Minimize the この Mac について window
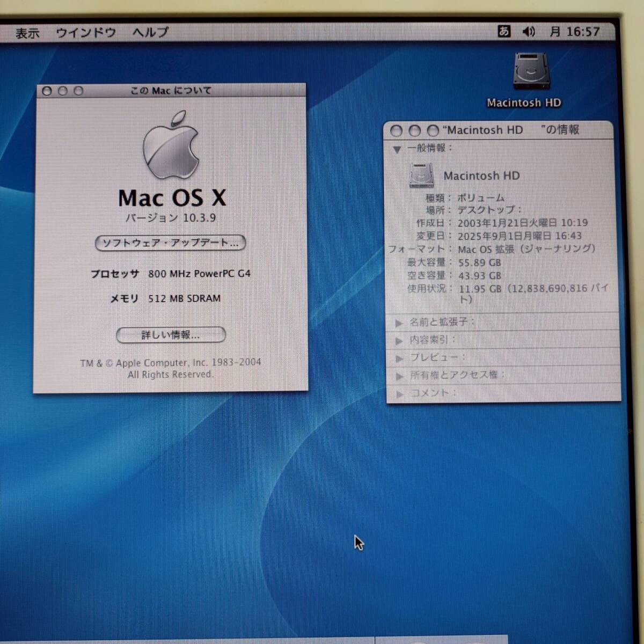Viewport: 644px width, 644px height. [x=62, y=91]
